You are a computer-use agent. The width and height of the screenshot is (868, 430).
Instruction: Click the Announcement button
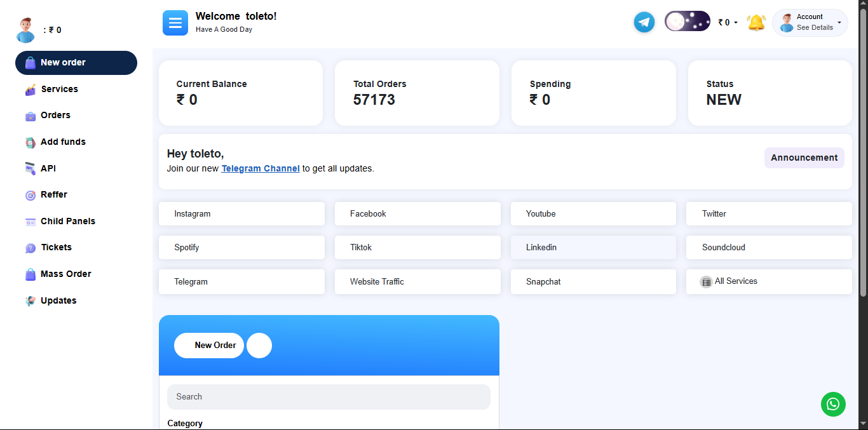point(804,158)
